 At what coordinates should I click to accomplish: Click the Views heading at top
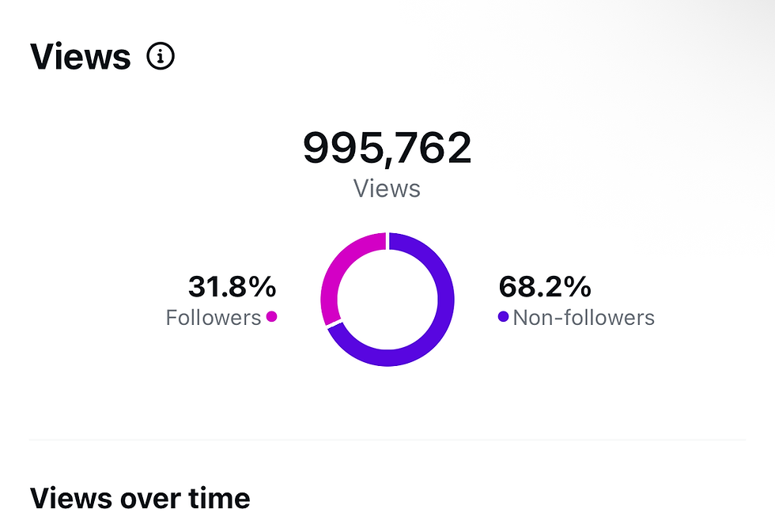80,57
